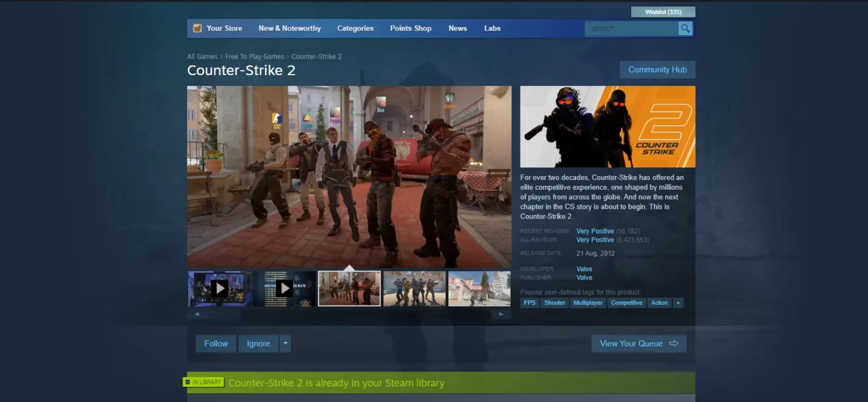The image size is (868, 402).
Task: Click View Your Queue
Action: pos(639,343)
